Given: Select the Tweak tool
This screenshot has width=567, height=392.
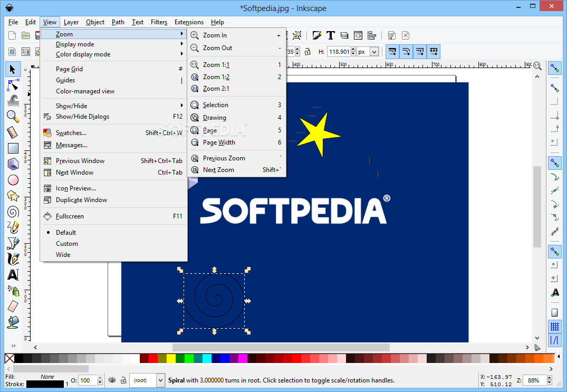Looking at the screenshot, I should click(x=13, y=101).
